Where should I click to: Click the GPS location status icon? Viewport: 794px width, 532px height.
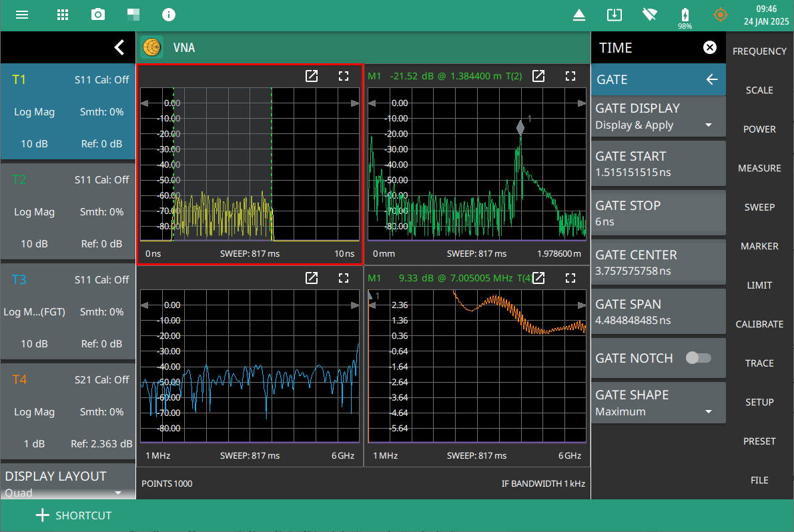720,15
